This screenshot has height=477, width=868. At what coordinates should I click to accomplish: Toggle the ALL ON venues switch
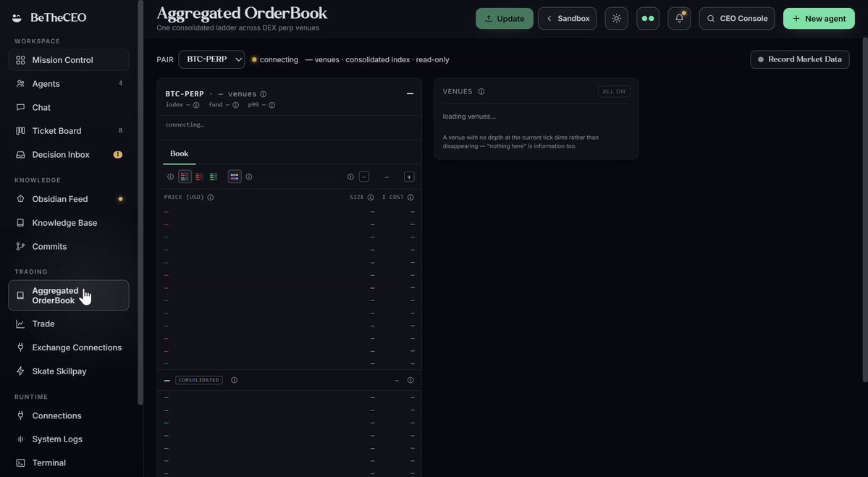click(x=614, y=92)
